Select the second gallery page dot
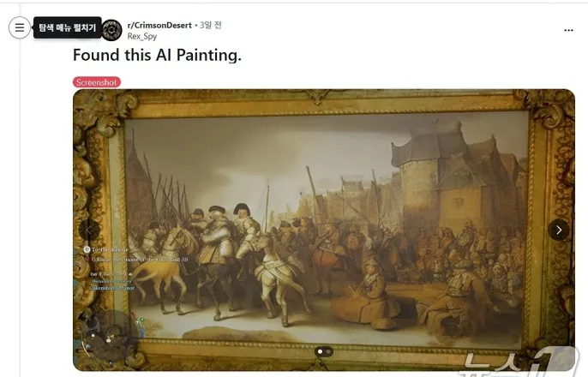This screenshot has height=377, width=588. click(x=328, y=351)
